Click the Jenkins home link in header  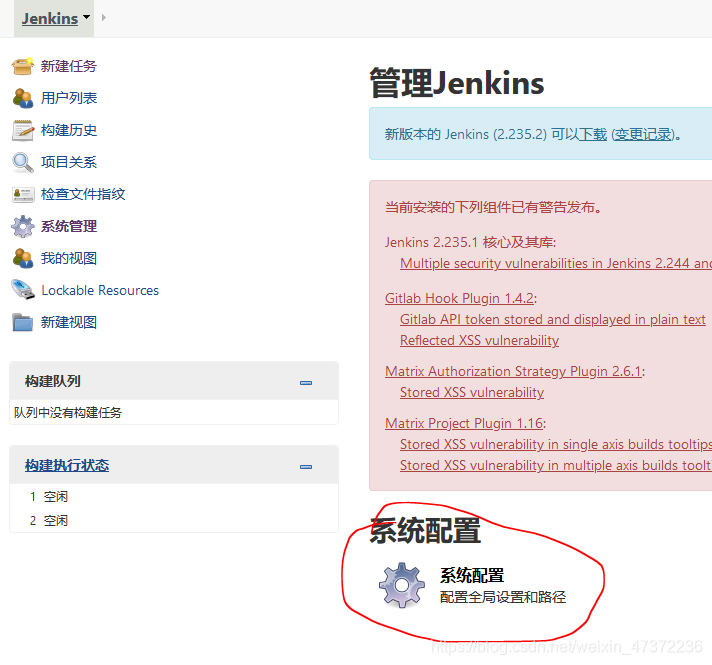click(x=50, y=19)
